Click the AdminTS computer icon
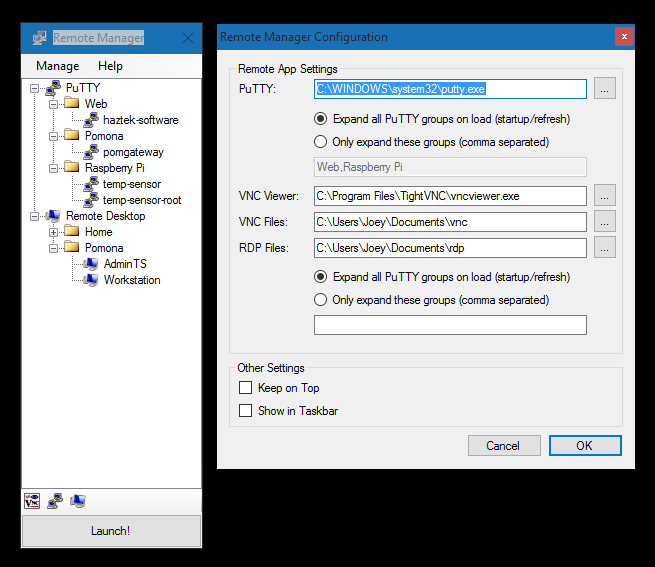The height and width of the screenshot is (567, 655). [x=91, y=264]
